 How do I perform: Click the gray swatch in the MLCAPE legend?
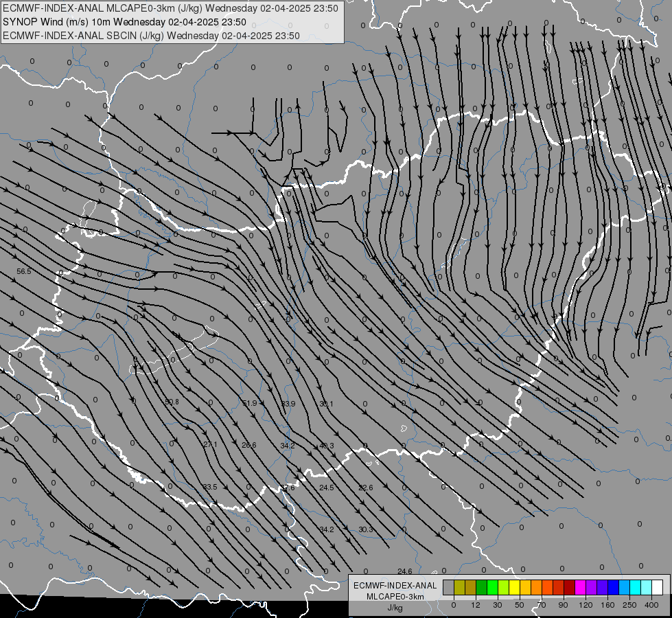click(x=449, y=587)
